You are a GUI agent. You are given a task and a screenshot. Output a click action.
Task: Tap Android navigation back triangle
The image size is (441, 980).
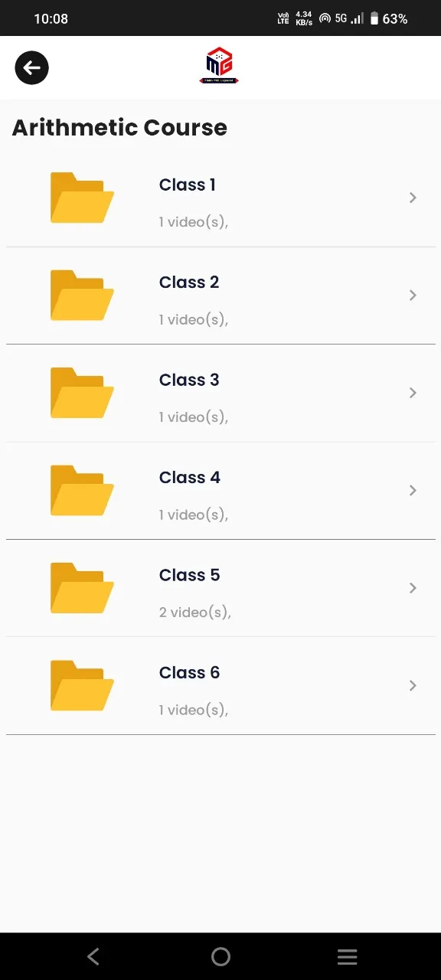[93, 956]
